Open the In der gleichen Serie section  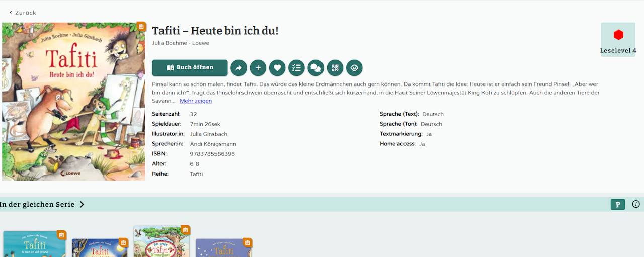42,204
